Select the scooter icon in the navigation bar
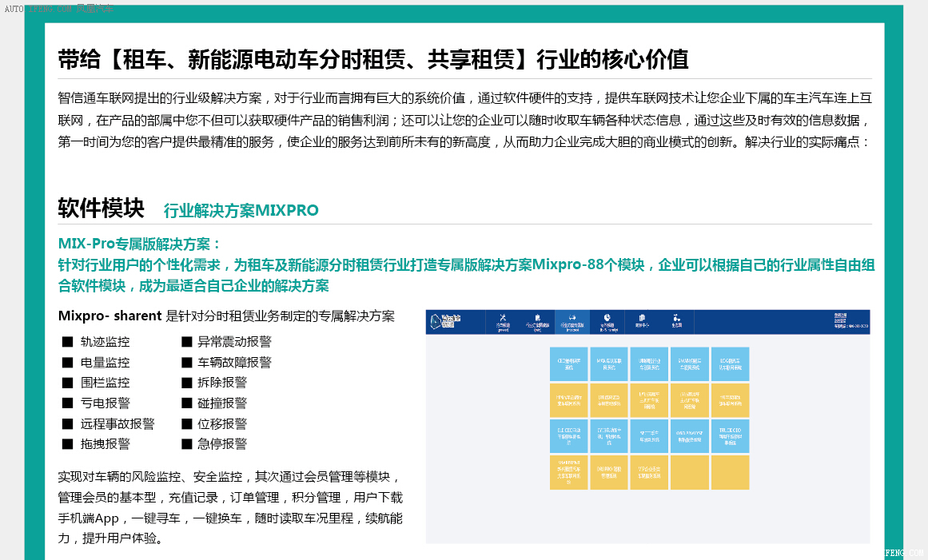 point(676,318)
